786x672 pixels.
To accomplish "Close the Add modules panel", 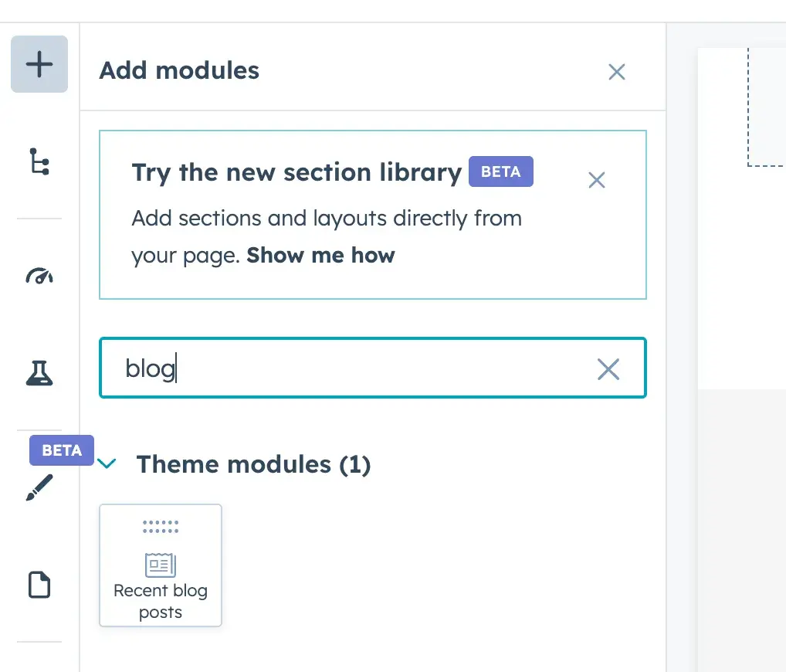I will (616, 71).
